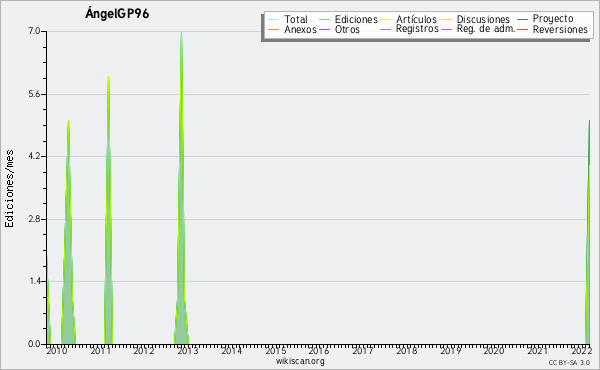The height and width of the screenshot is (370, 600).
Task: Click the 2.8 y-axis value
Action: click(x=34, y=219)
